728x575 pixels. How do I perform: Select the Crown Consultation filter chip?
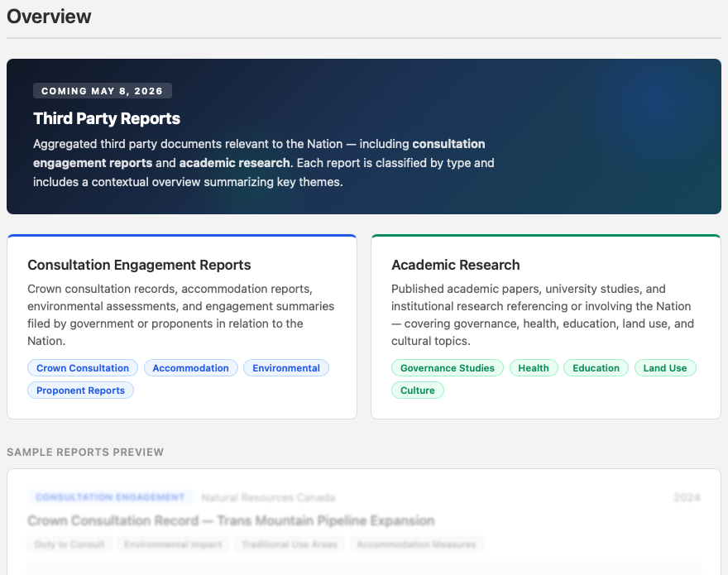click(x=82, y=367)
